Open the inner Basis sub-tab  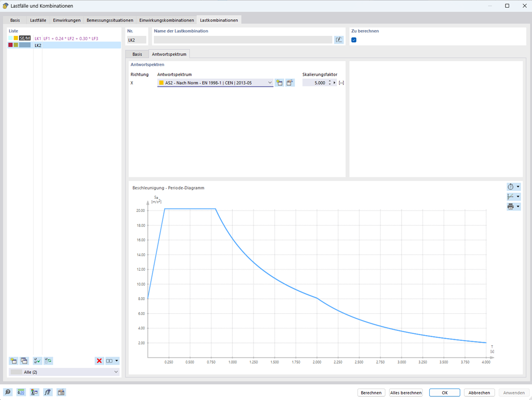(137, 54)
